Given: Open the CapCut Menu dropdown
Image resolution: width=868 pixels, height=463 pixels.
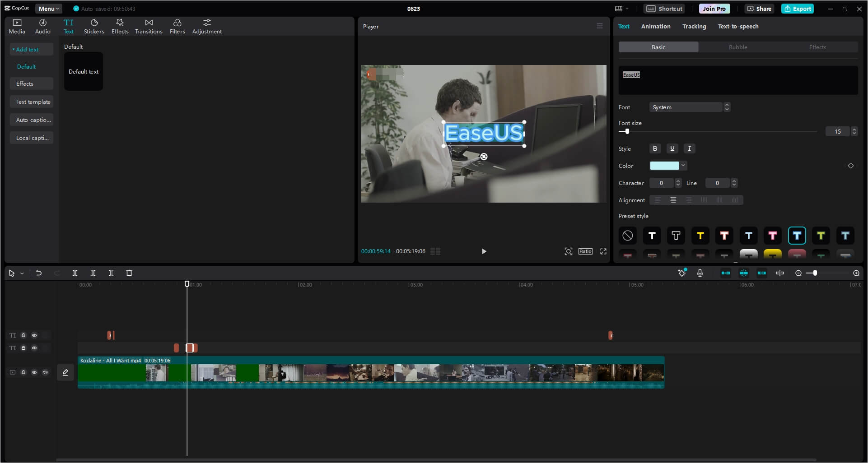Looking at the screenshot, I should pos(48,9).
